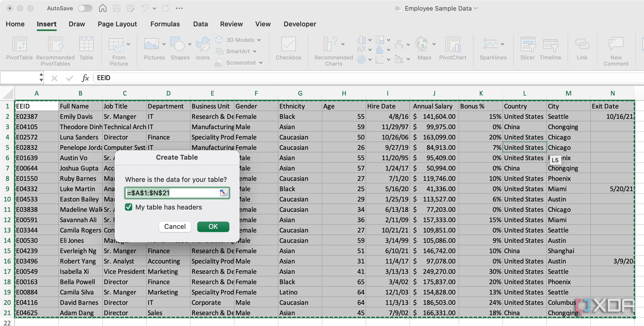Insert a Slicer
This screenshot has width=644, height=326.
[528, 49]
